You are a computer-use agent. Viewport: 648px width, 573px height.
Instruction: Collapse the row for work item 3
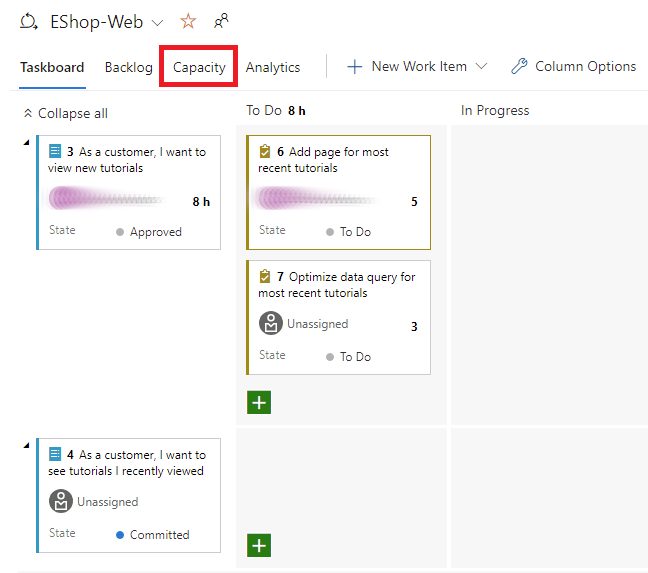click(x=26, y=143)
